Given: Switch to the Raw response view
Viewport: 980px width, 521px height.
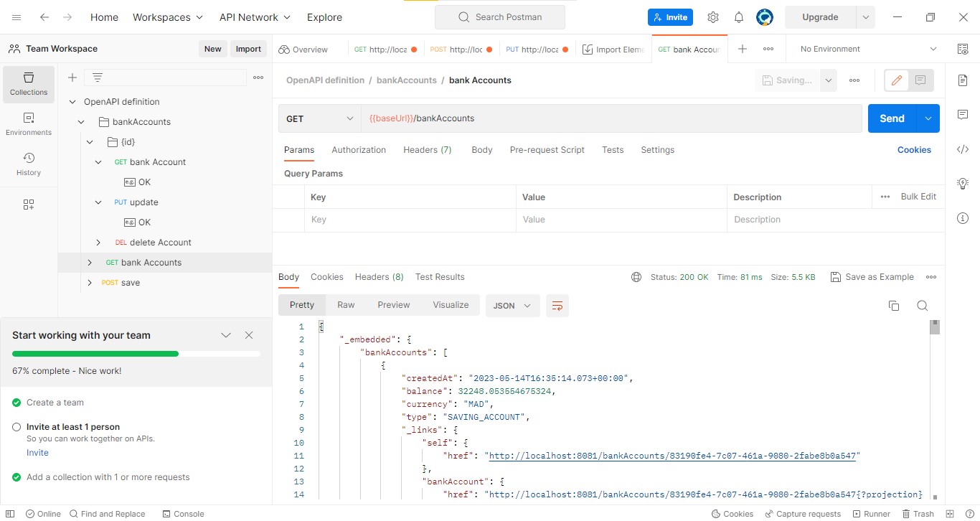Looking at the screenshot, I should (346, 304).
